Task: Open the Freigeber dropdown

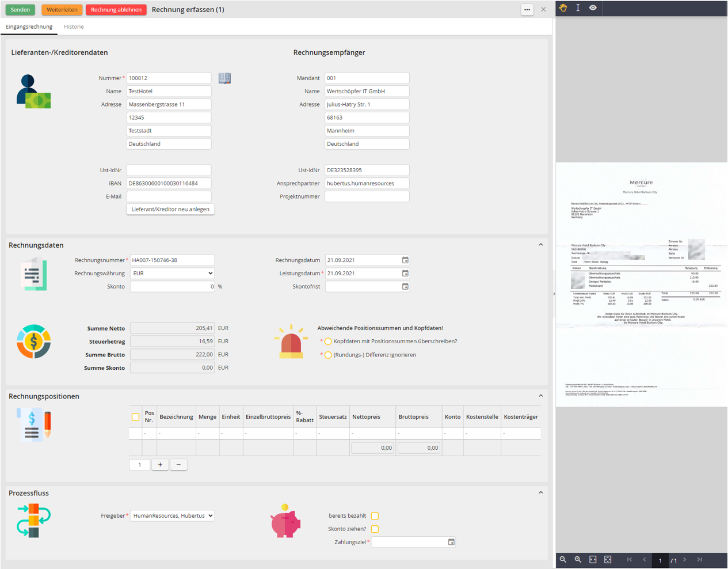Action: point(172,516)
